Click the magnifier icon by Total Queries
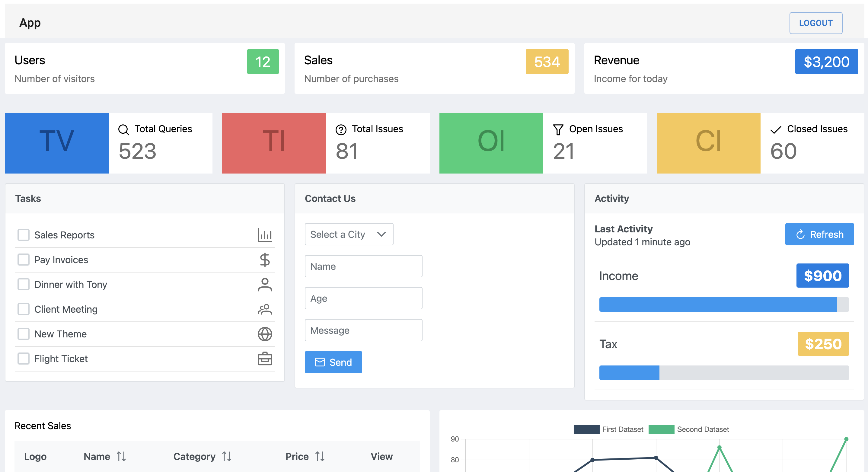This screenshot has width=868, height=472. 124,130
